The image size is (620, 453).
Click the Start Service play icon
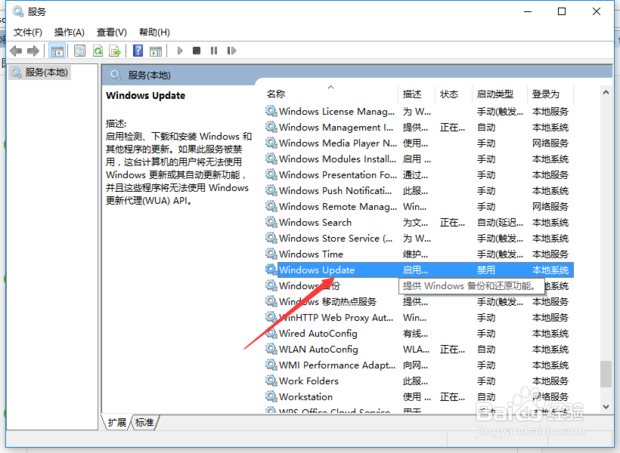pyautogui.click(x=180, y=51)
